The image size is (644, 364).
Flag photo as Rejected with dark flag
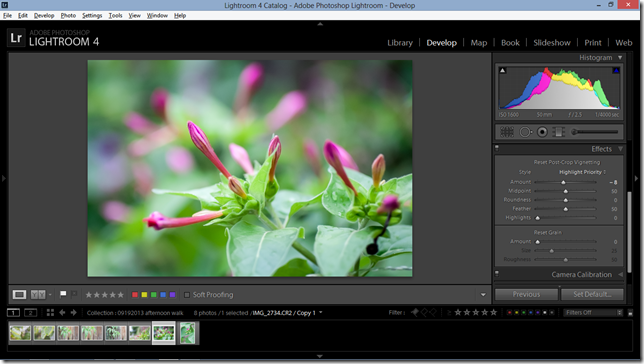coord(74,294)
